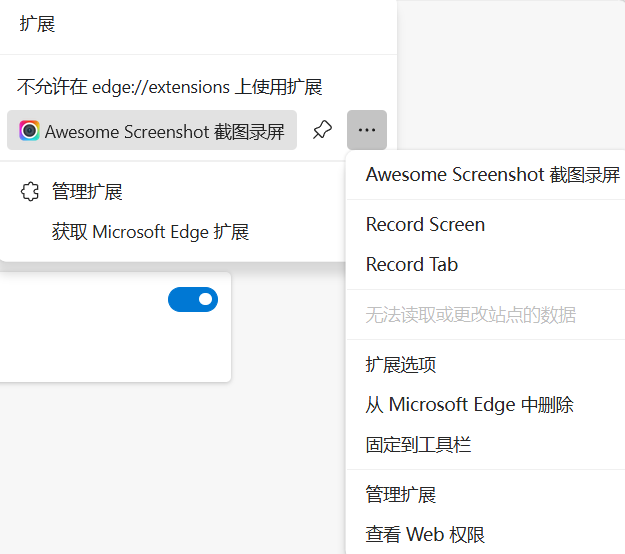This screenshot has width=625, height=554.
Task: Select the Awesome Screenshot 截图录屏 entry in extensions flyout
Action: (x=164, y=131)
